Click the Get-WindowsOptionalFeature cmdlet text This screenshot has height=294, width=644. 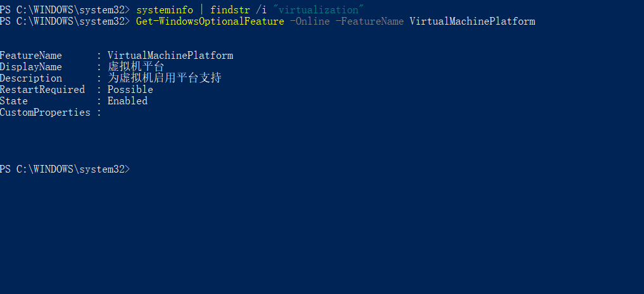coord(210,21)
